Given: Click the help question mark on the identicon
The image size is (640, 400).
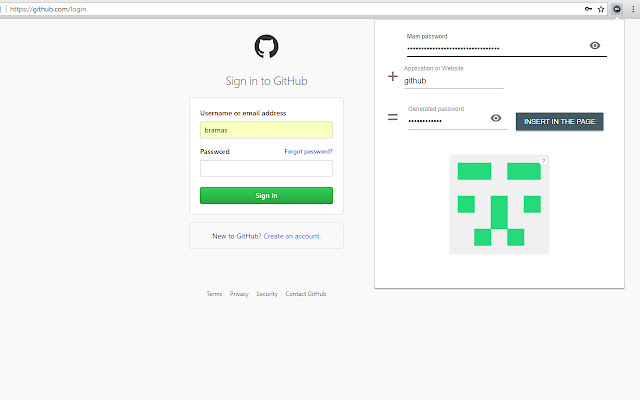Looking at the screenshot, I should 543,161.
